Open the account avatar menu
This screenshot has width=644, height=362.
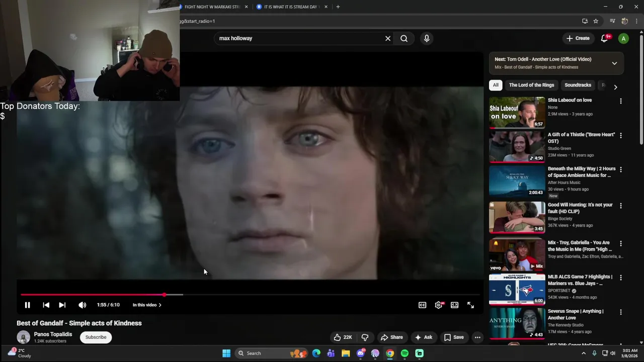[x=623, y=38]
